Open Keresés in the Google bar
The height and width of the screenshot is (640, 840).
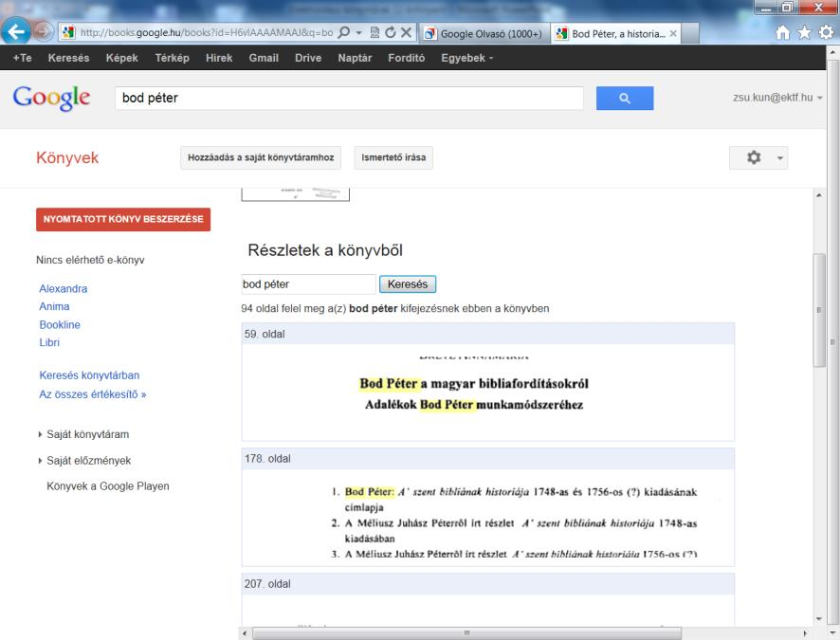pyautogui.click(x=68, y=58)
